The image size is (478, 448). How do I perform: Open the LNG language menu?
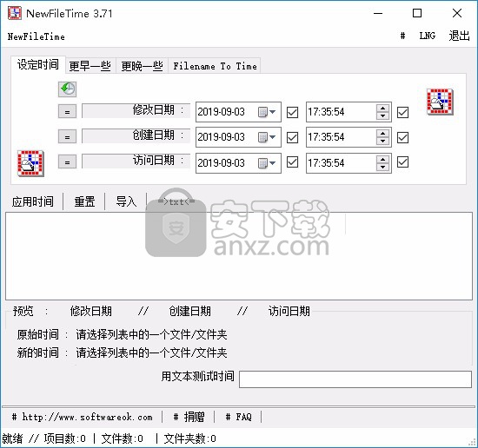pos(427,36)
